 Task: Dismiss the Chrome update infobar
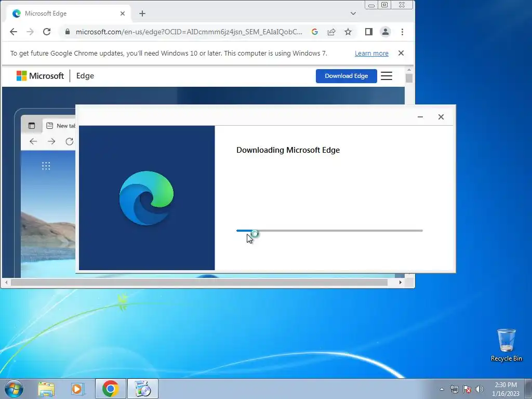coord(401,53)
